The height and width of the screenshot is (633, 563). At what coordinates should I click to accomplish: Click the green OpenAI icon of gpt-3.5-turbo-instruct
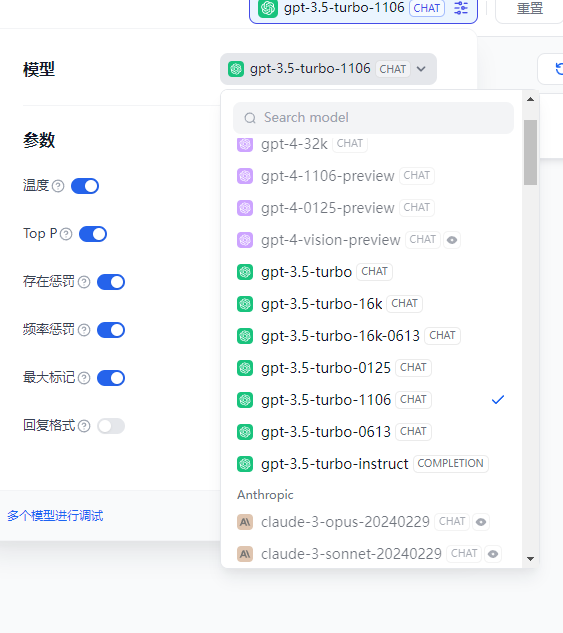pos(245,464)
